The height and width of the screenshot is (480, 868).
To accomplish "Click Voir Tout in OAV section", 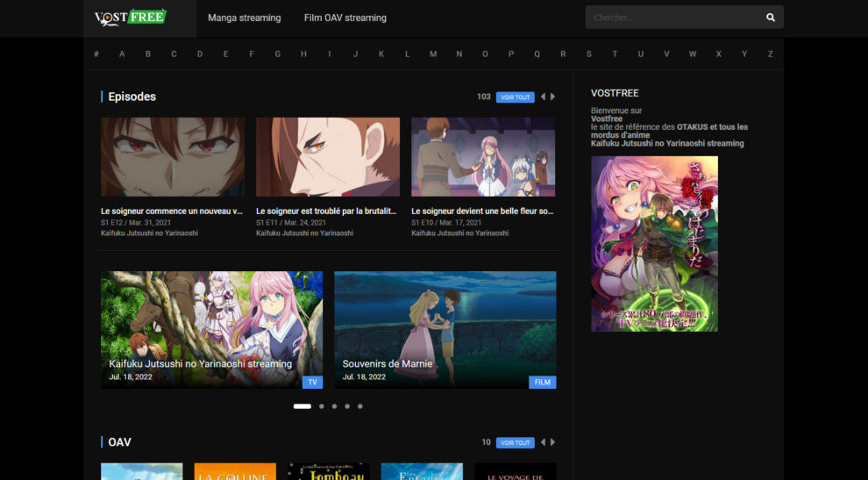I will point(515,443).
